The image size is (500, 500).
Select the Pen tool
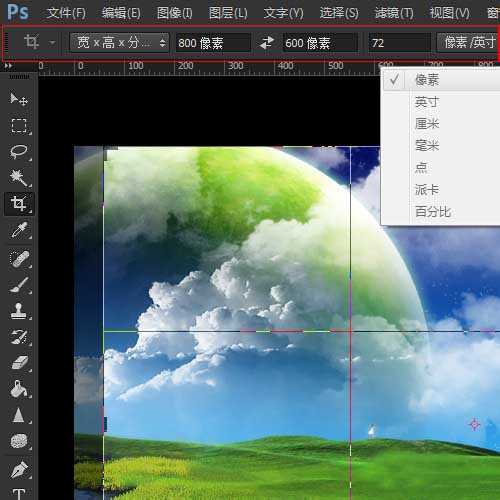click(x=18, y=470)
